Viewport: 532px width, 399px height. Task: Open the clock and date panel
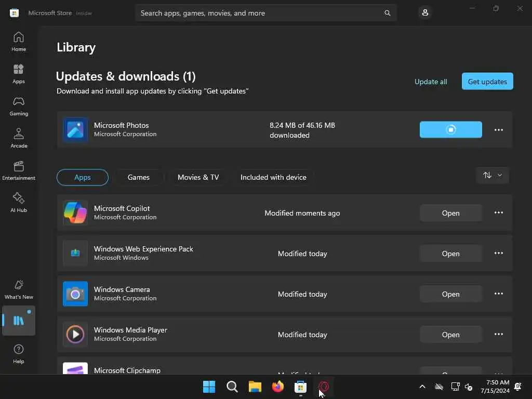pos(495,387)
